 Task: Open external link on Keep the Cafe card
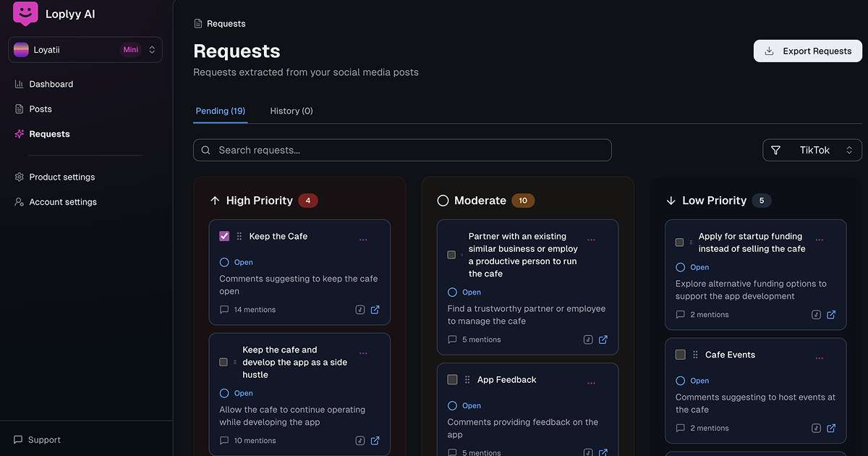coord(375,310)
